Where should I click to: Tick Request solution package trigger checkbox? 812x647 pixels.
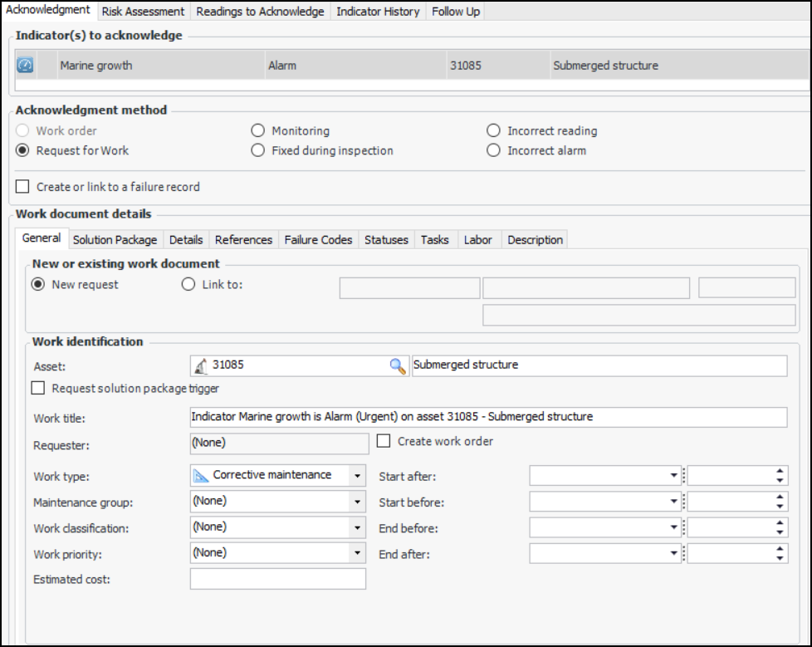tap(38, 388)
